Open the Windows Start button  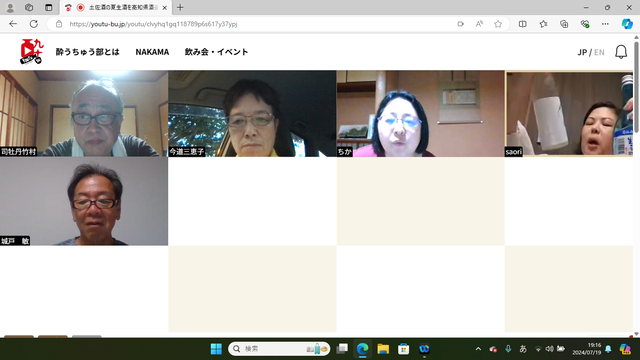click(216, 349)
